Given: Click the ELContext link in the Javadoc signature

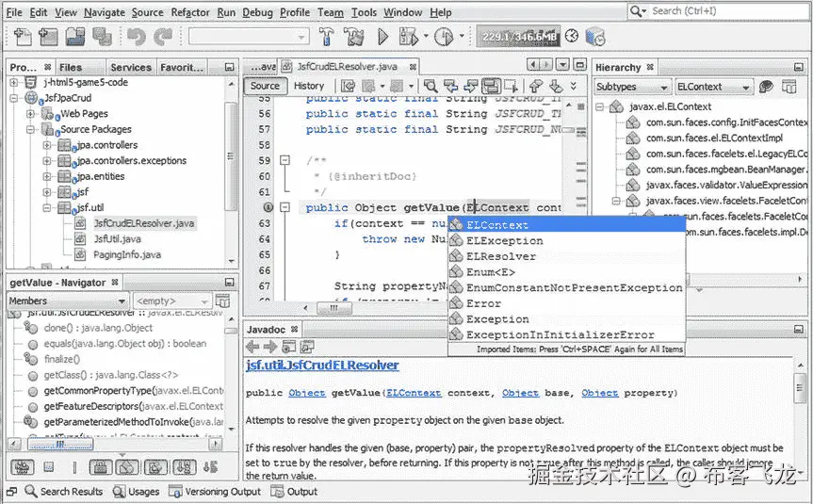Looking at the screenshot, I should pos(414,393).
